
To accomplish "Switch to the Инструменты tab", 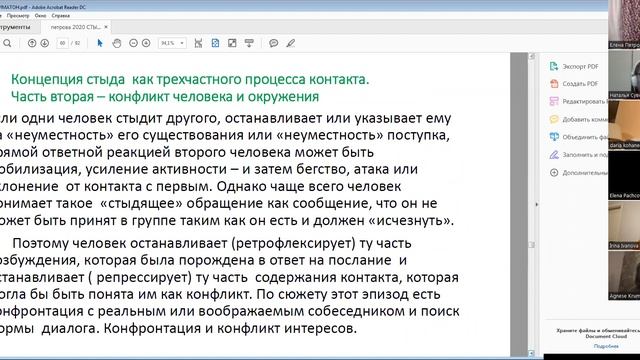I will 15,27.
